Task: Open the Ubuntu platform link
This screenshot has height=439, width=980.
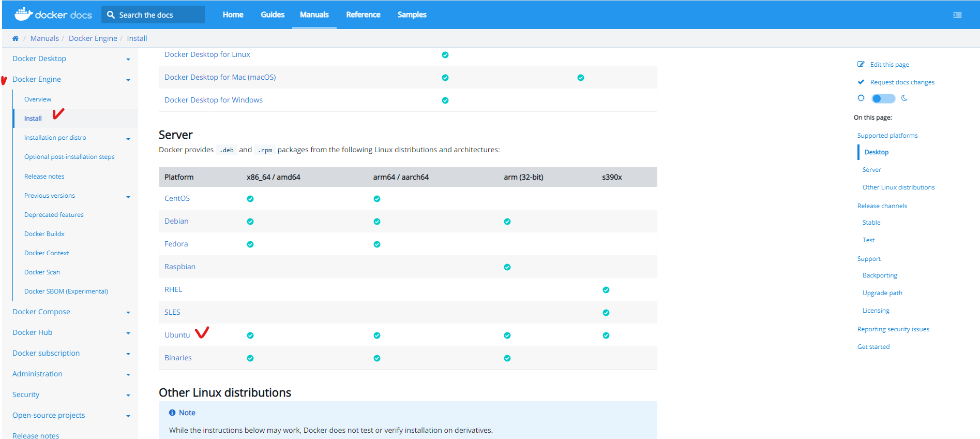Action: [177, 335]
